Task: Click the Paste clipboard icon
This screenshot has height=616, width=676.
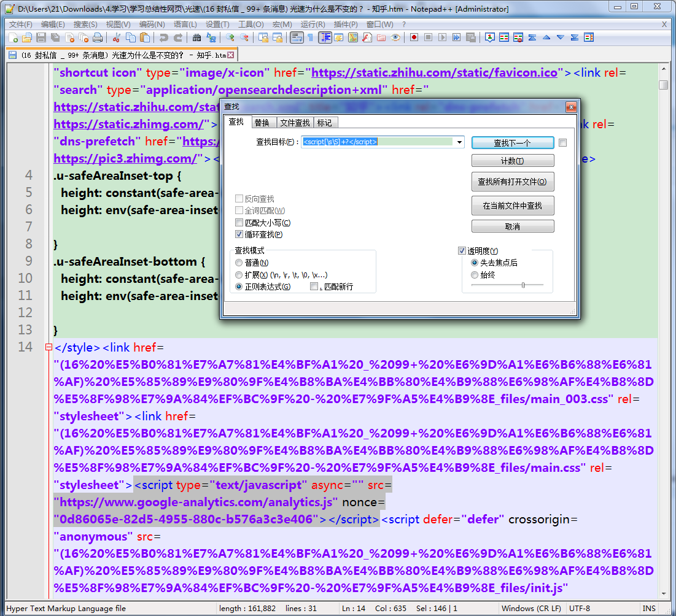Action: point(145,38)
